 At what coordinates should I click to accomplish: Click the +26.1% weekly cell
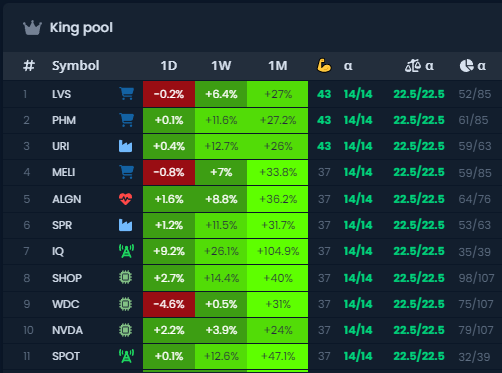(x=221, y=251)
